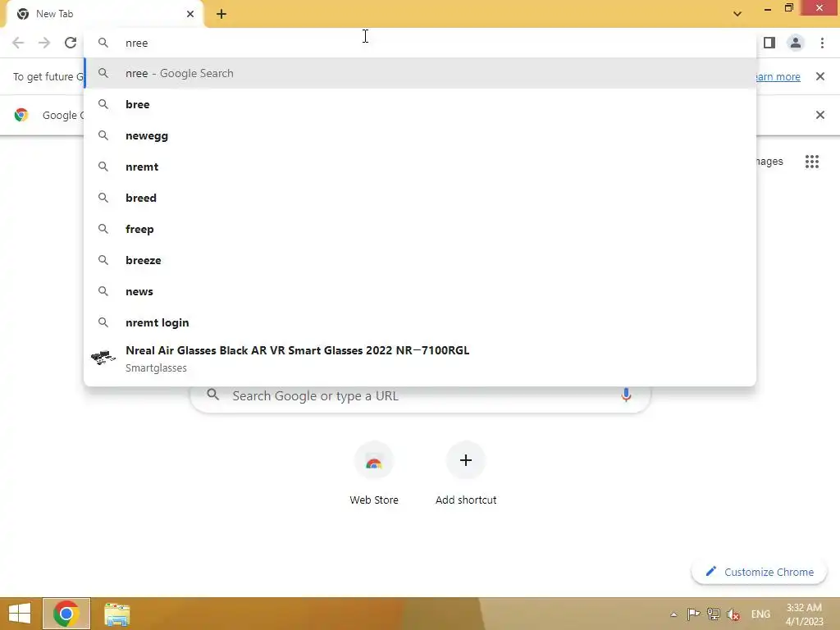
Task: Open the Web Store shortcut
Action: 374,473
